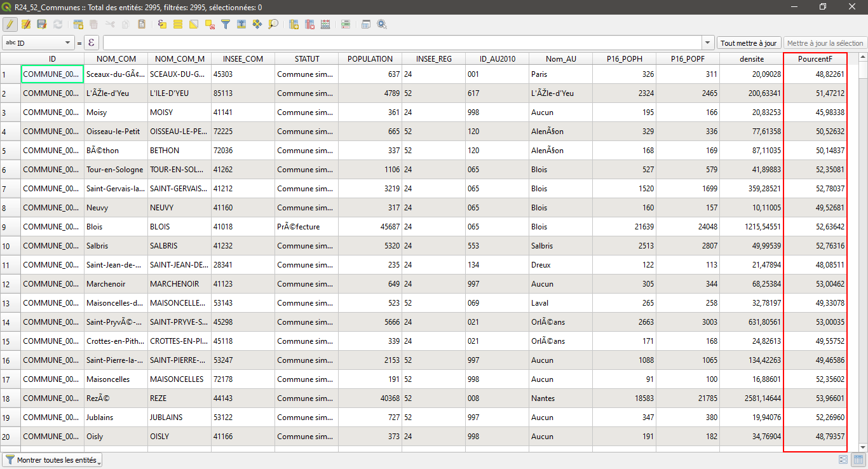Save edits with the floppy disk icon
Screen dimensions: 868x469
pos(42,24)
